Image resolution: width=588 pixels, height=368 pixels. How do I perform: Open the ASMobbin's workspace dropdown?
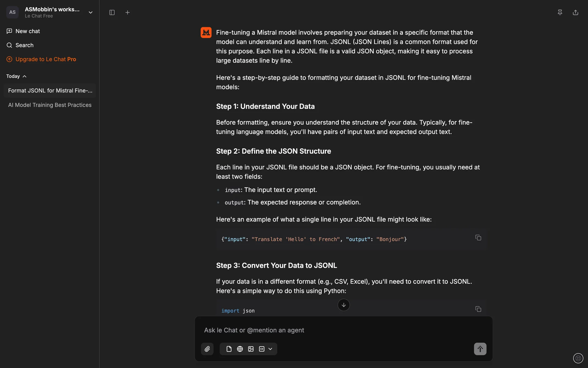[90, 13]
